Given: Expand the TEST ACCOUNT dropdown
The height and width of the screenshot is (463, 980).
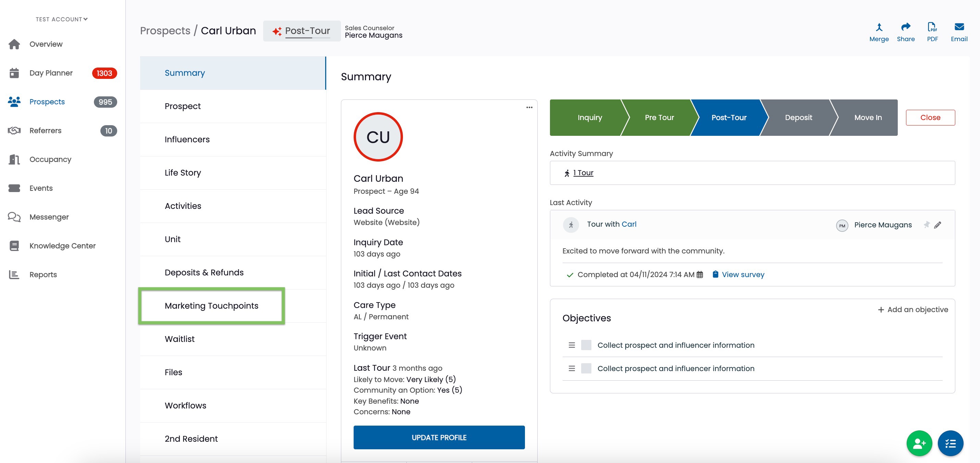Looking at the screenshot, I should coord(62,19).
